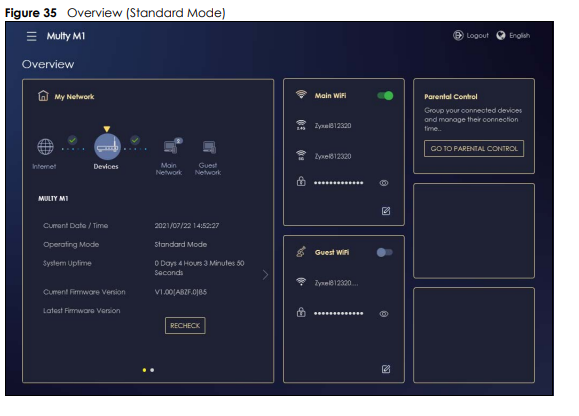Click the Main Network label
The height and width of the screenshot is (416, 579).
pos(169,169)
